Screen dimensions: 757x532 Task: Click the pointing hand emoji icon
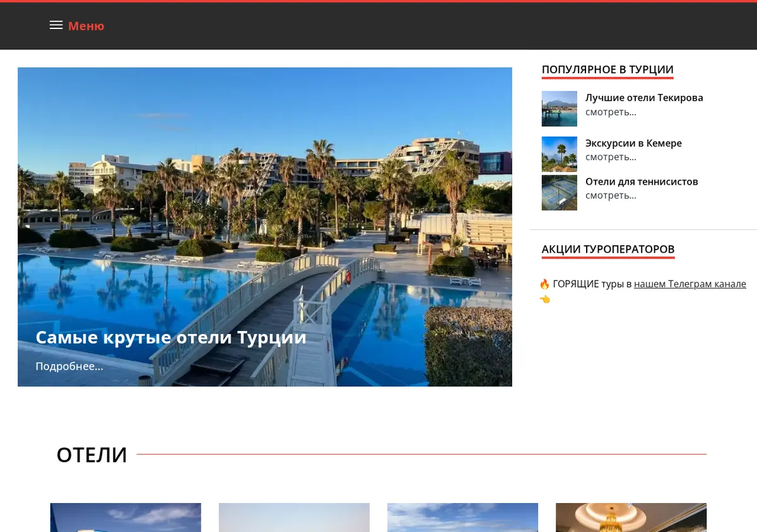point(545,299)
